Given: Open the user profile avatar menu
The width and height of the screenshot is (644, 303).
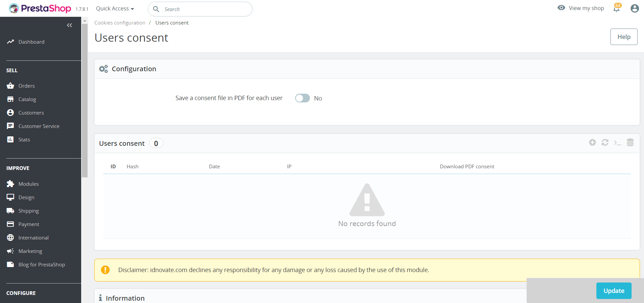Looking at the screenshot, I should tap(634, 8).
